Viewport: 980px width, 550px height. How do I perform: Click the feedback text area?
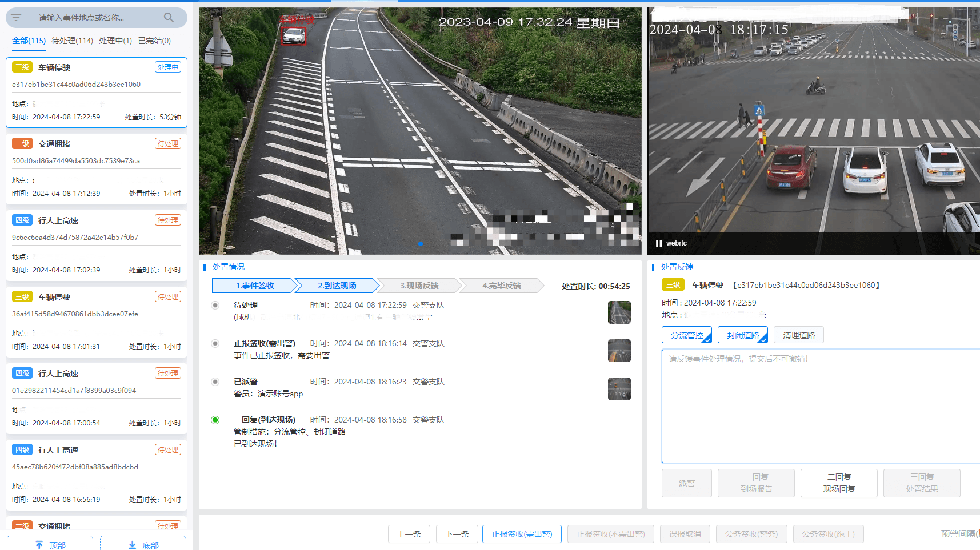[821, 406]
